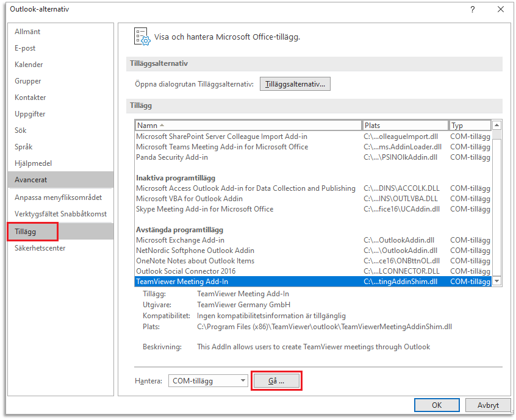516x420 pixels.
Task: Sort by the Typ column header
Action: (x=470, y=126)
